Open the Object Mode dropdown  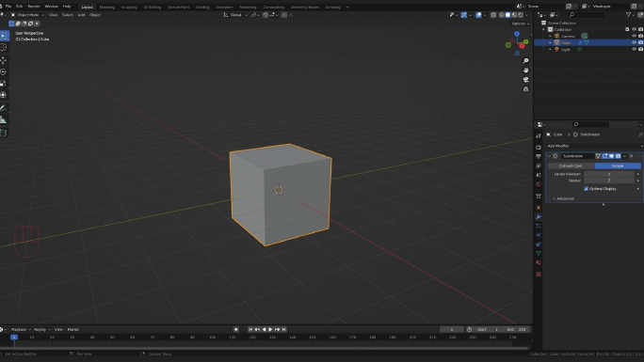click(27, 15)
